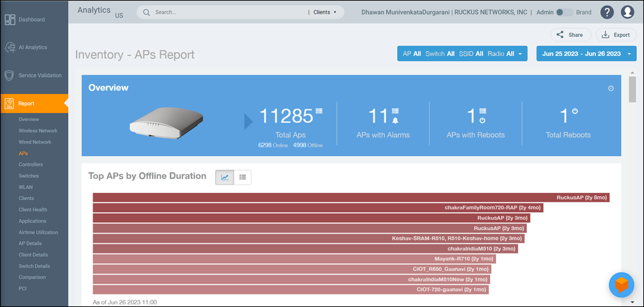
Task: Open the Switch Details report
Action: (x=34, y=266)
